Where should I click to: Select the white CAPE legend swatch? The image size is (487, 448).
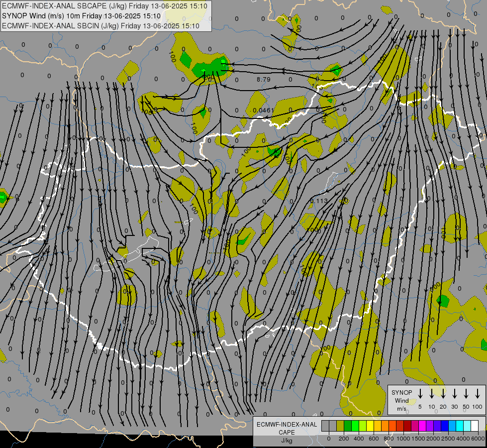475,426
